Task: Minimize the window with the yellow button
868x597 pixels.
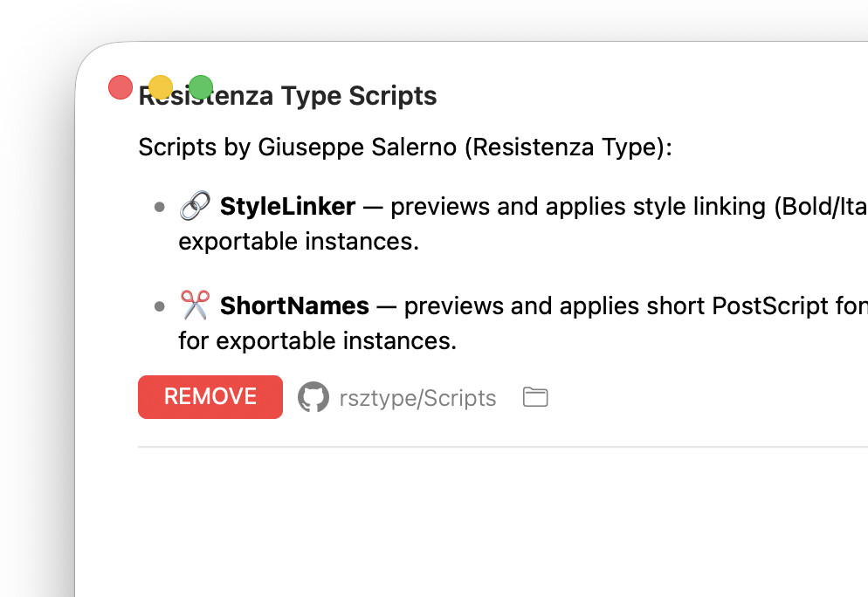Action: pos(161,87)
